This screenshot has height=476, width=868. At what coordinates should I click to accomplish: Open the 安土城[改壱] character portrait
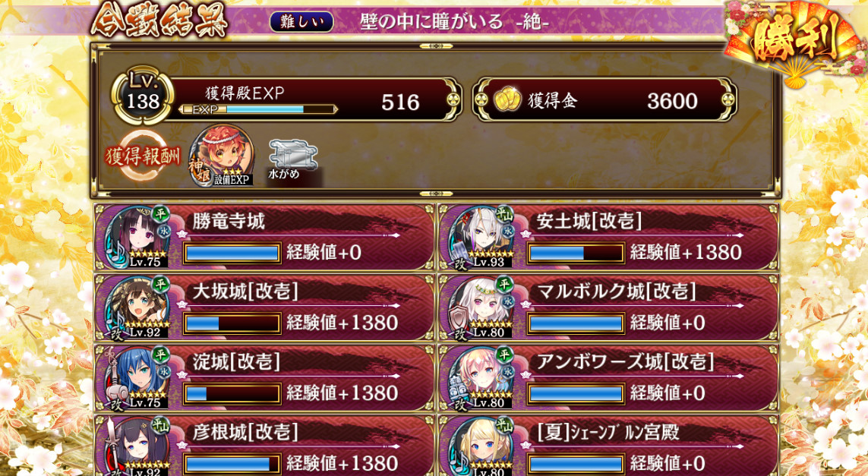pyautogui.click(x=481, y=238)
